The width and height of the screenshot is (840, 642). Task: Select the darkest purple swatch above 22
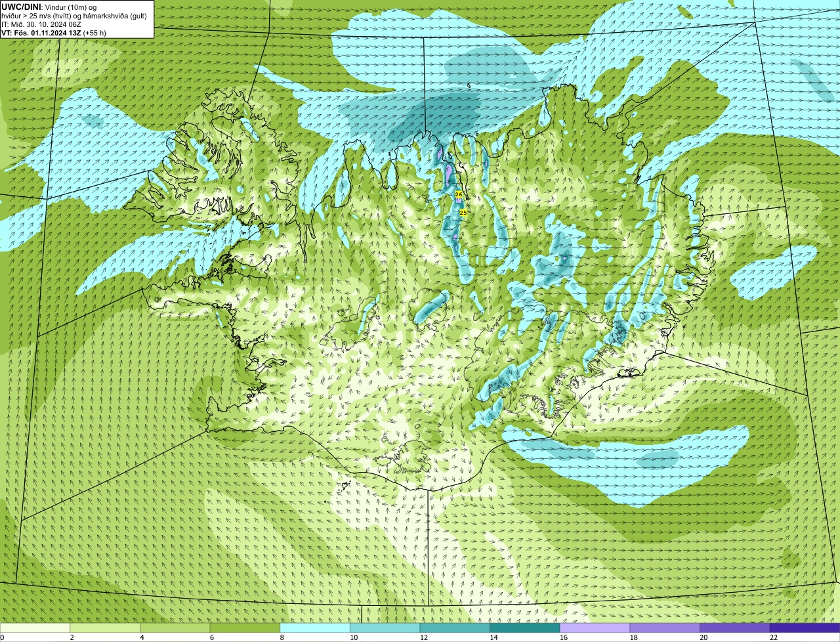point(805,628)
